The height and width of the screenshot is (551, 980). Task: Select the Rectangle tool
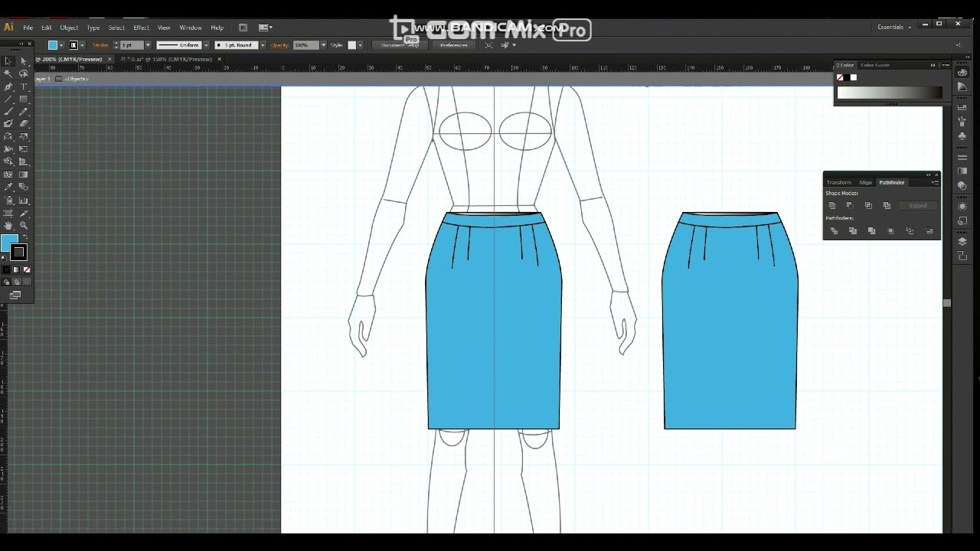click(x=24, y=99)
